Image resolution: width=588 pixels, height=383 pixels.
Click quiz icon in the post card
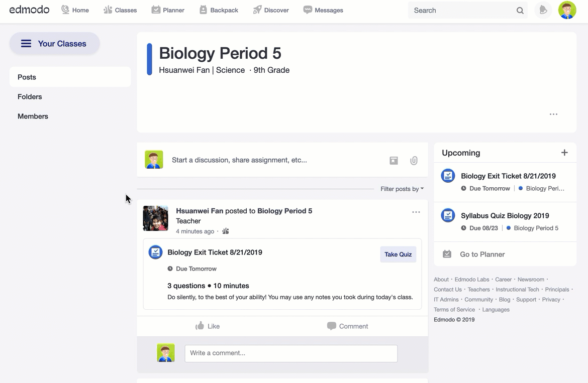click(x=155, y=252)
